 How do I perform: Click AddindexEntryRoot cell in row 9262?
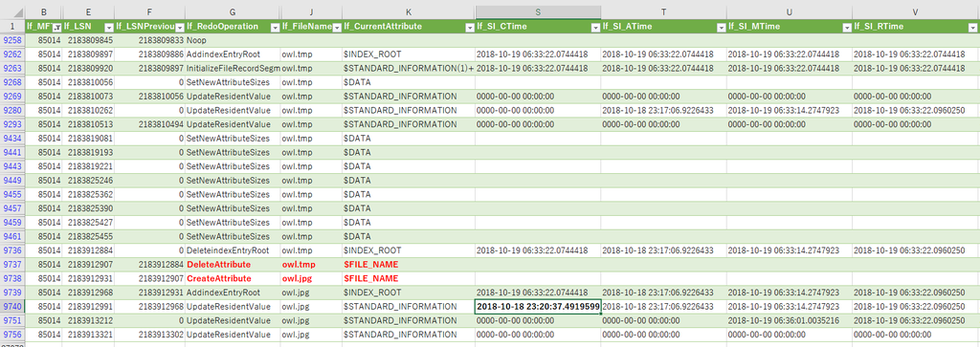(234, 54)
